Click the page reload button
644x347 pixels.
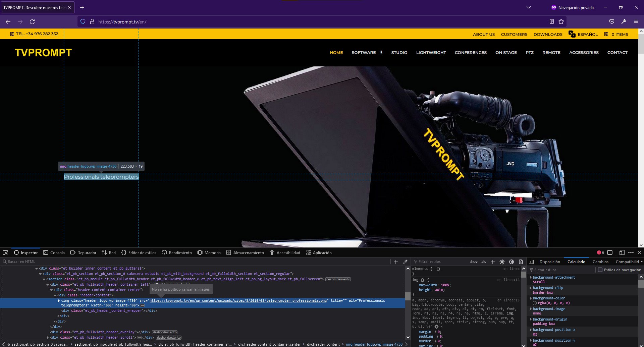tap(32, 22)
